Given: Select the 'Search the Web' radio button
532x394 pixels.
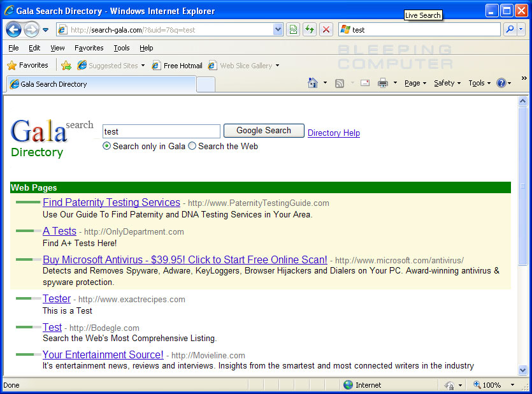Looking at the screenshot, I should tap(192, 146).
